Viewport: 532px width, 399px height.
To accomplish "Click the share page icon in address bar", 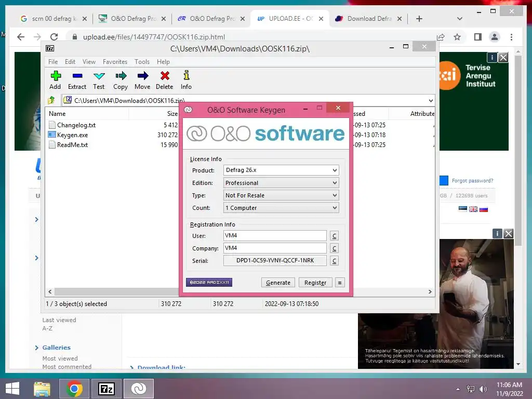I will pos(441,37).
